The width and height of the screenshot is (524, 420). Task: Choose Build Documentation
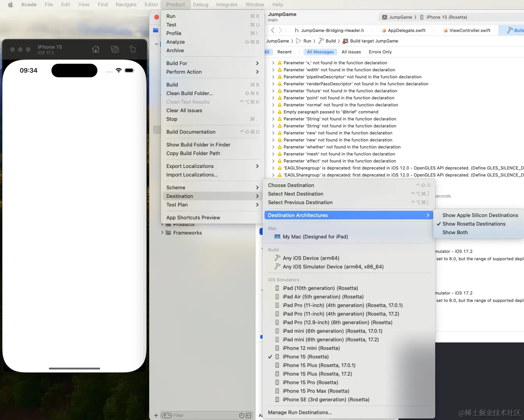(213, 132)
